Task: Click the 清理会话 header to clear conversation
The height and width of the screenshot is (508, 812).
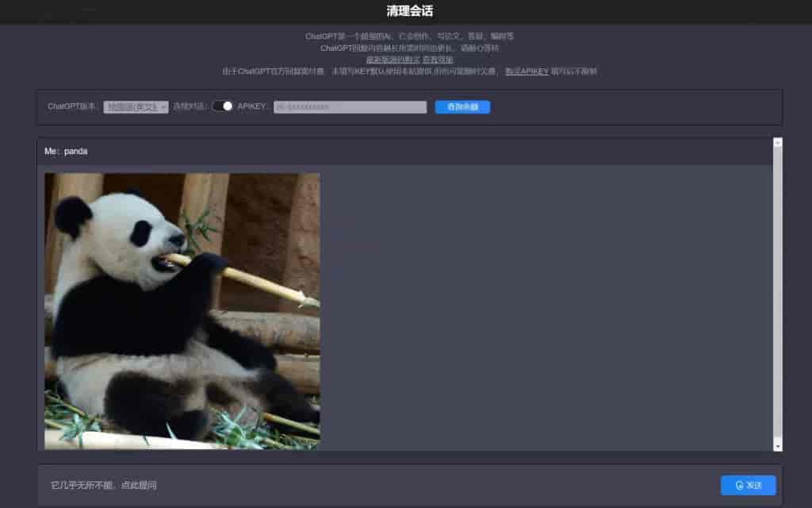Action: pyautogui.click(x=409, y=11)
